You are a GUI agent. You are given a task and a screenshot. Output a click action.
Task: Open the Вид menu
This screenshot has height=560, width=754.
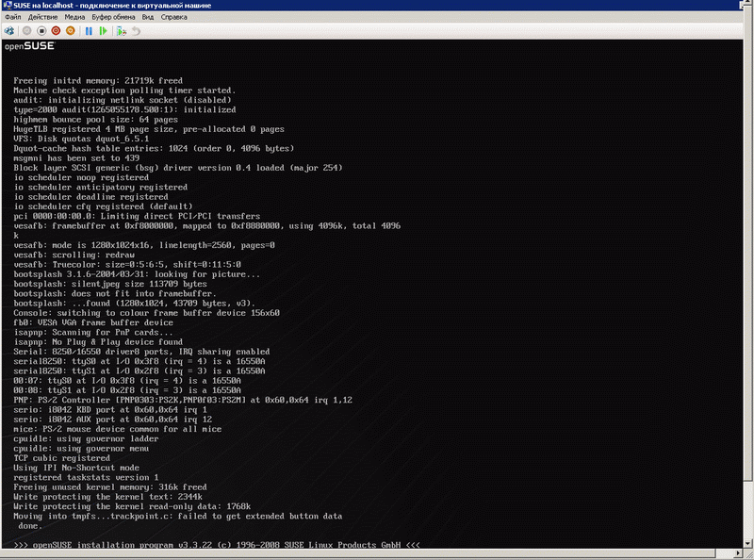148,17
